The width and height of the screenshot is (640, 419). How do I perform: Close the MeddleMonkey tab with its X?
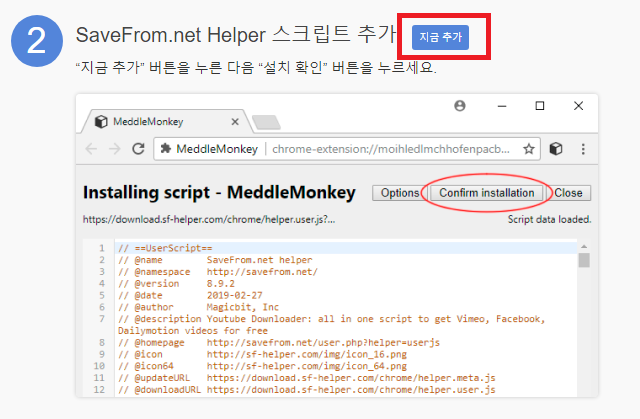tap(235, 122)
